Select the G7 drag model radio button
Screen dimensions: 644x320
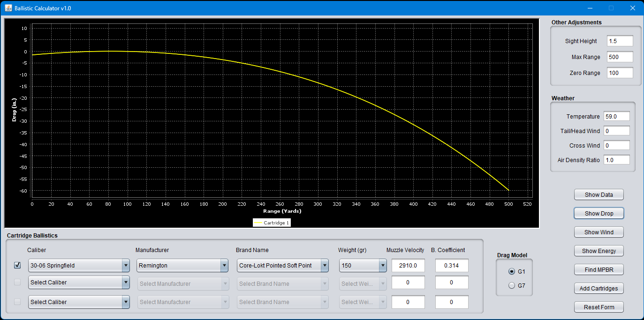click(512, 285)
